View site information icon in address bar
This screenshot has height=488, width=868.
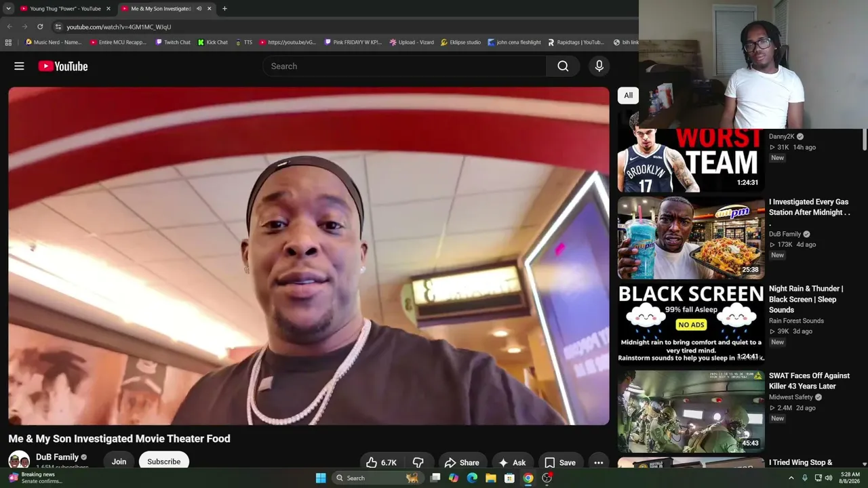pos(58,26)
